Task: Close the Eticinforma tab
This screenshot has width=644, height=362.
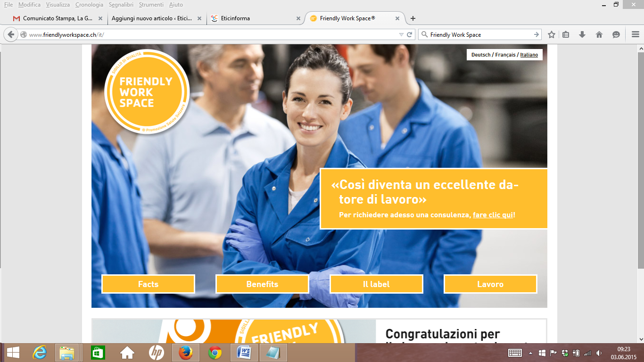Action: tap(298, 18)
